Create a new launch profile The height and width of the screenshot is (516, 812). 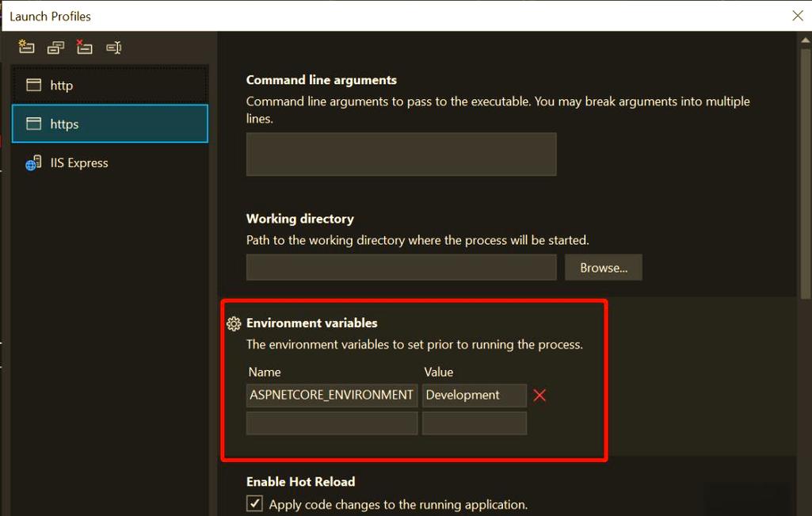[x=26, y=47]
